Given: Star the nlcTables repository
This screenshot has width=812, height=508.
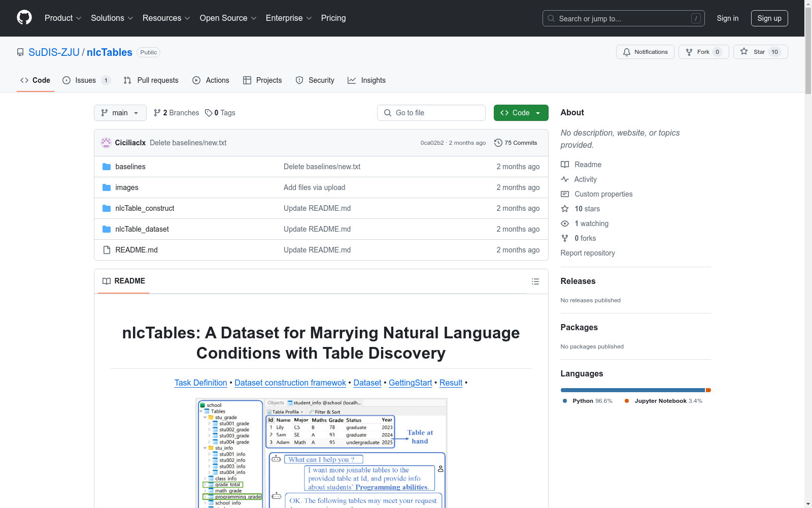Looking at the screenshot, I should [760, 52].
